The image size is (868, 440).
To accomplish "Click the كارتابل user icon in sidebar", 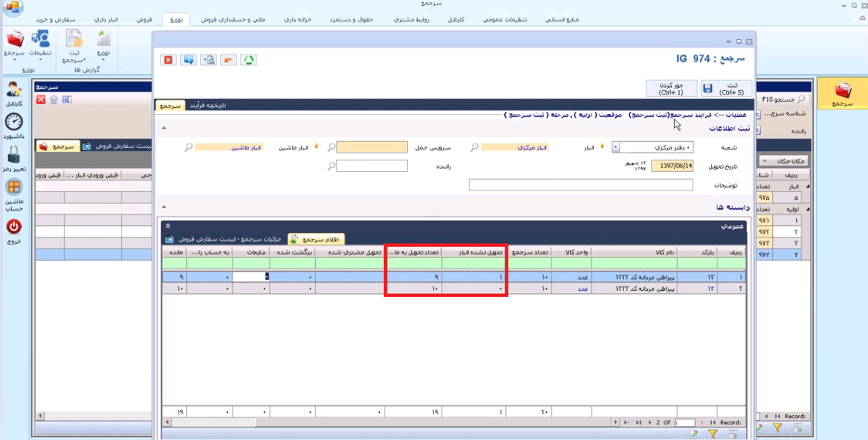I will (14, 89).
